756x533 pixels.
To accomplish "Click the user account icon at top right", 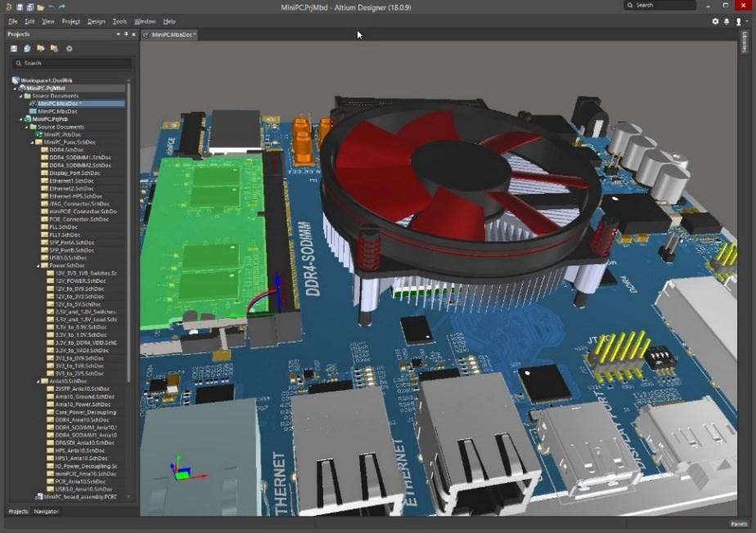I will tap(738, 21).
